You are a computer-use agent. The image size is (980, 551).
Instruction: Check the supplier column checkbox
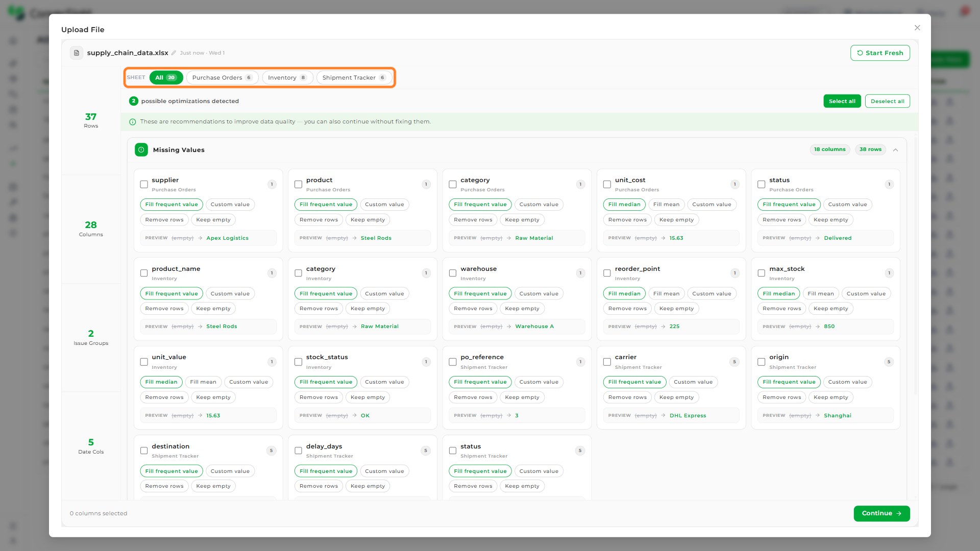pyautogui.click(x=144, y=185)
